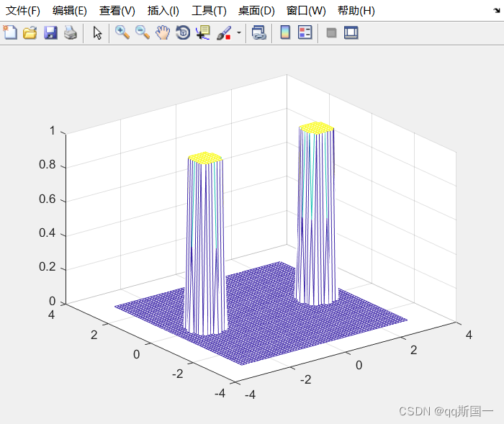Screen dimensions: 504x424
Task: Click the z-axis tick label 0.6
Action: pyautogui.click(x=48, y=199)
